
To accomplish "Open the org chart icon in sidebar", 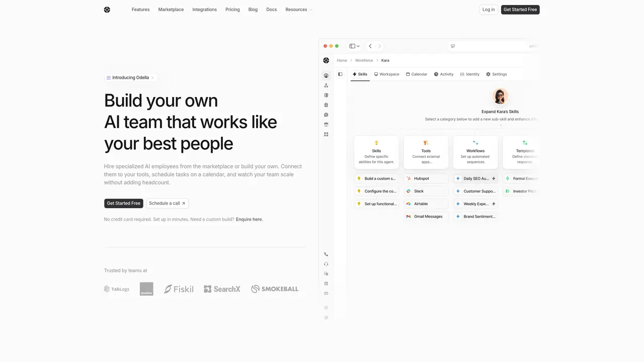I will coord(326,85).
